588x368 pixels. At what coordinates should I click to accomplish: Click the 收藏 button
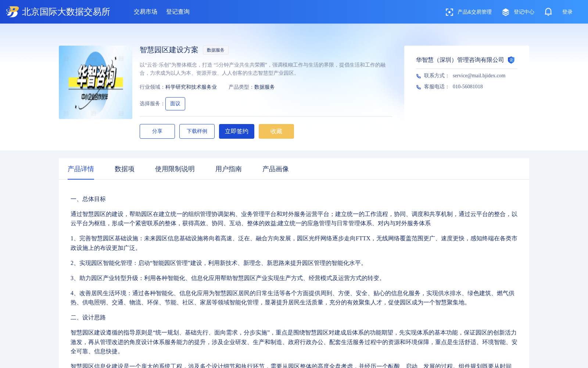click(x=276, y=131)
